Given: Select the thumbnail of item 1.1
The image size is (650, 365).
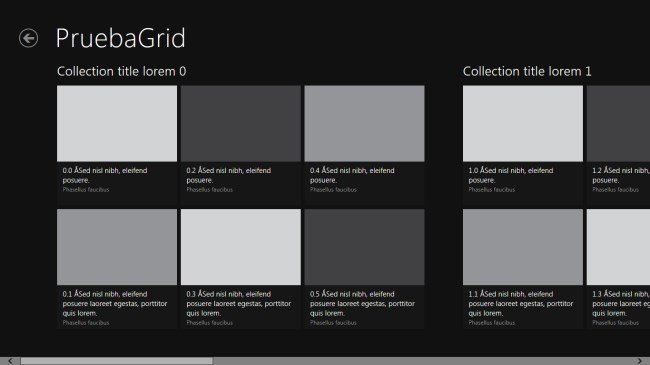Looking at the screenshot, I should (523, 247).
